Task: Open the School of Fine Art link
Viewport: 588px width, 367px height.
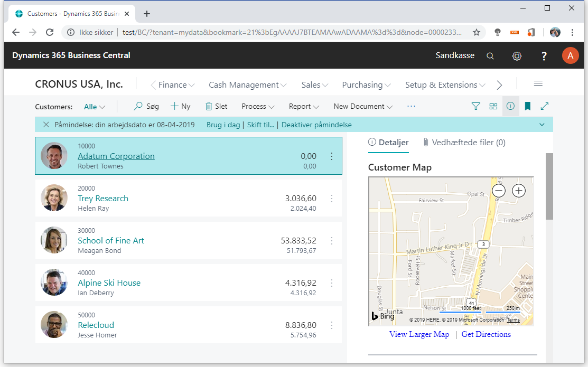Action: pos(111,241)
